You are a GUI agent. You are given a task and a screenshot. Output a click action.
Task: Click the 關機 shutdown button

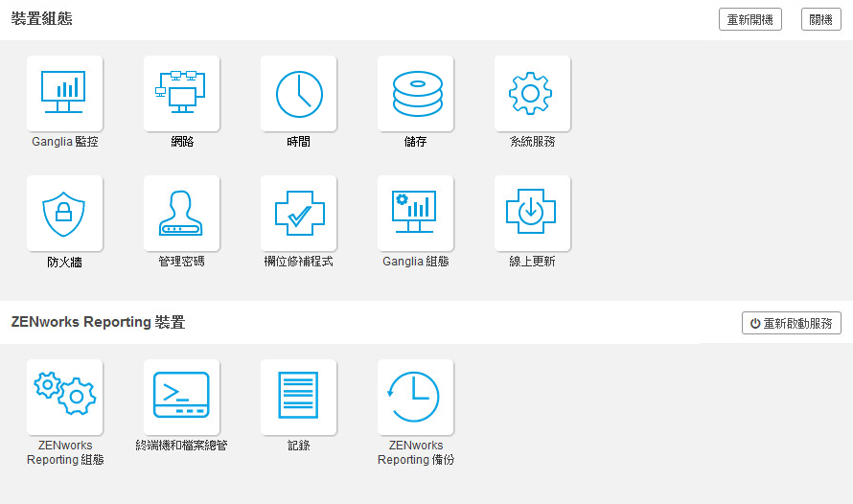coord(821,19)
